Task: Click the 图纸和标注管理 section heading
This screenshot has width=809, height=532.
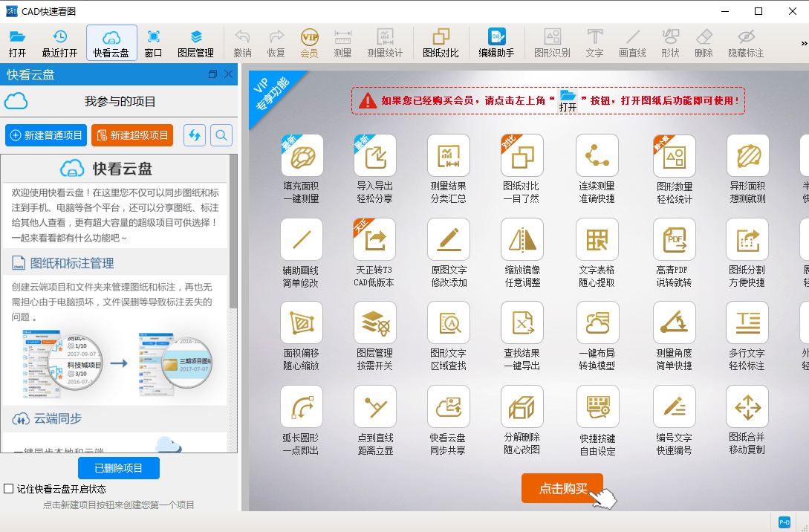Action: point(72,263)
